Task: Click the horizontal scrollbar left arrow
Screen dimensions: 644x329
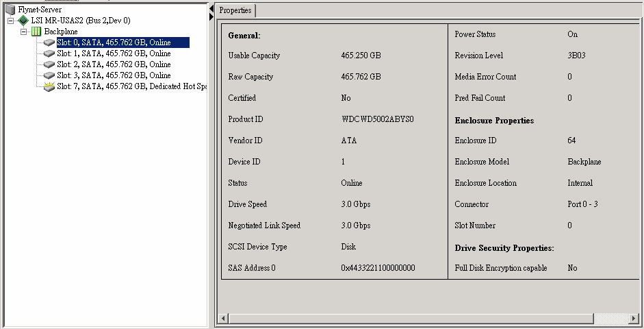Action: (x=223, y=318)
